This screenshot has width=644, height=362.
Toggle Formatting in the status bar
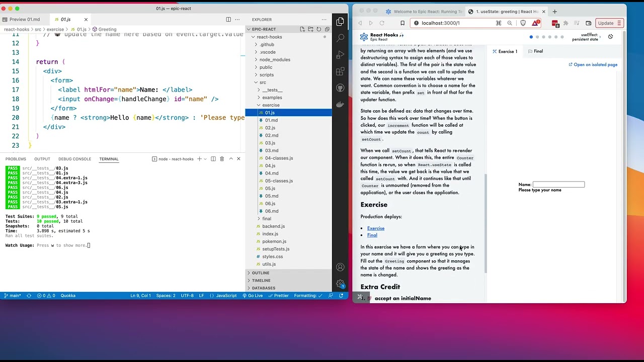308,296
